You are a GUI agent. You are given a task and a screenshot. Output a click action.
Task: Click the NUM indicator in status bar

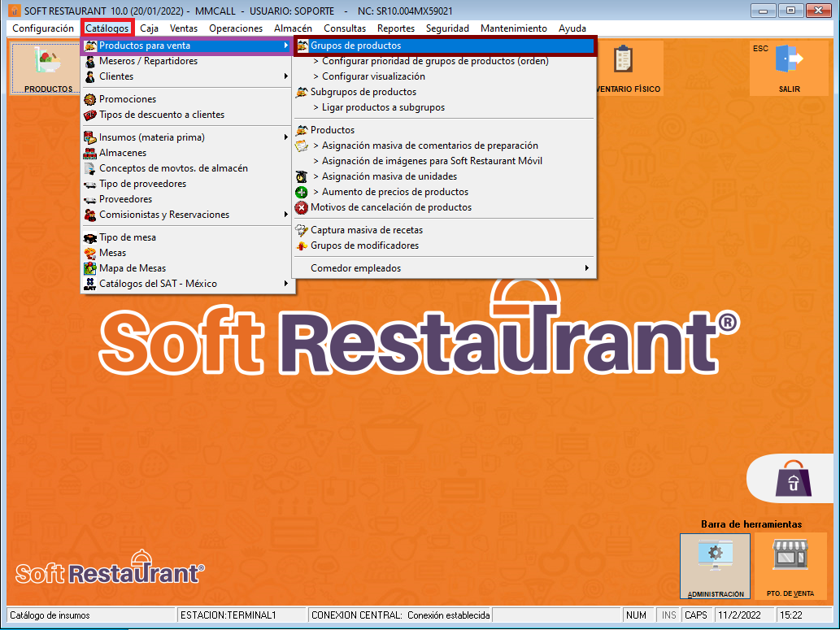click(x=637, y=615)
